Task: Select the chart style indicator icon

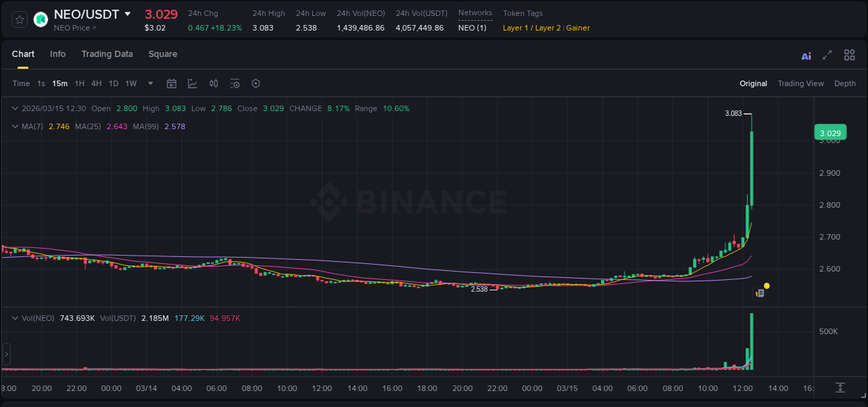Action: pos(192,83)
